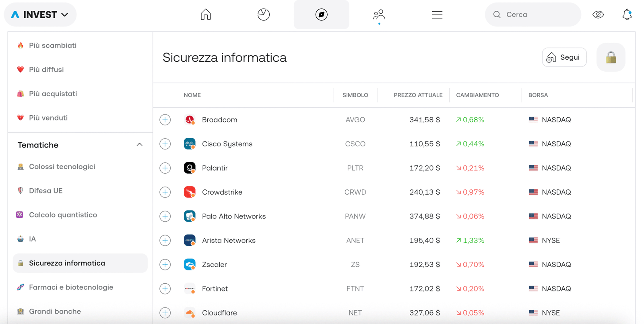Open the portfolio pie chart icon
Image resolution: width=644 pixels, height=324 pixels.
click(264, 15)
